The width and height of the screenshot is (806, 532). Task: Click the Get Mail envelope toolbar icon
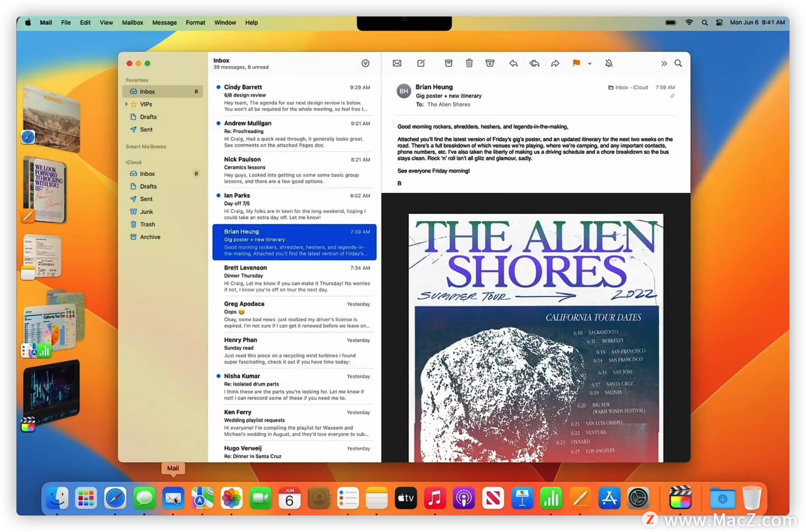397,63
